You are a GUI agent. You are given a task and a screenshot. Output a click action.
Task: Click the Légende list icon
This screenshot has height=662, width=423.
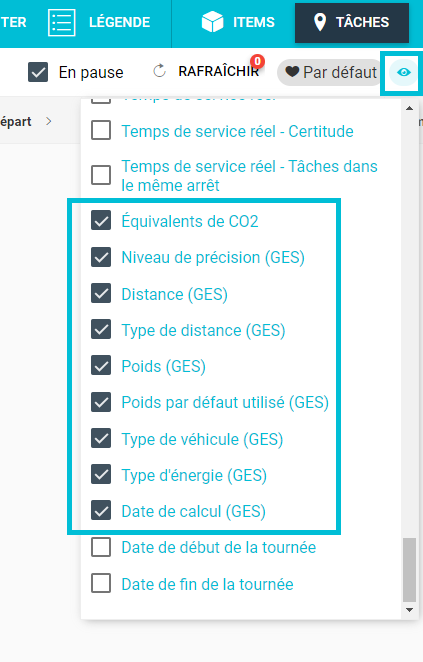click(62, 22)
